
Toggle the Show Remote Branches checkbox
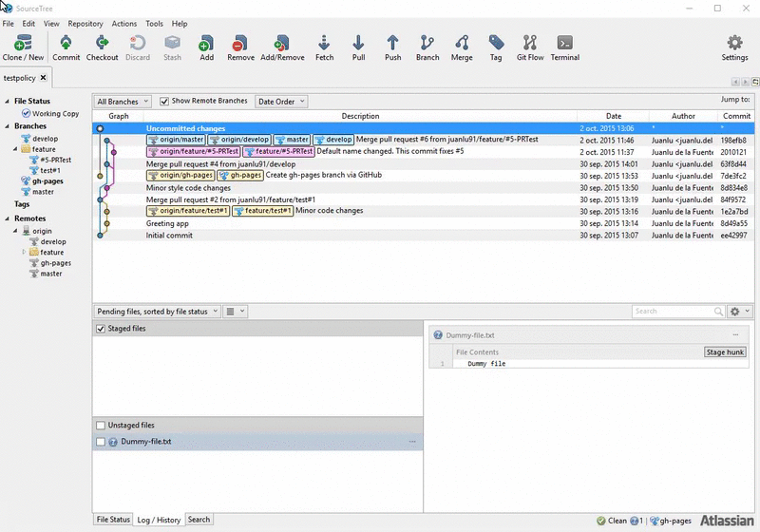(x=164, y=102)
